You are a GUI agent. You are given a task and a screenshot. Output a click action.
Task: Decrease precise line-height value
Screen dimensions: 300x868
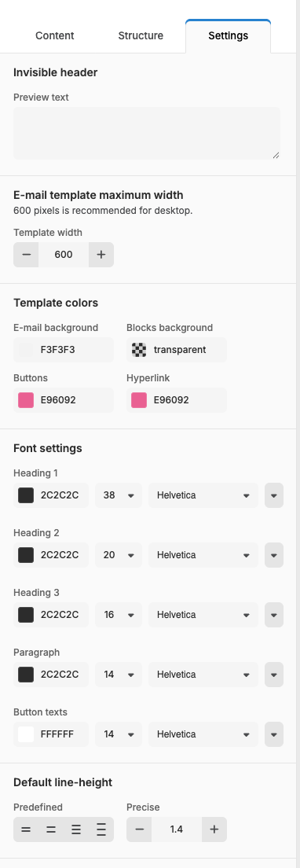[x=139, y=829]
